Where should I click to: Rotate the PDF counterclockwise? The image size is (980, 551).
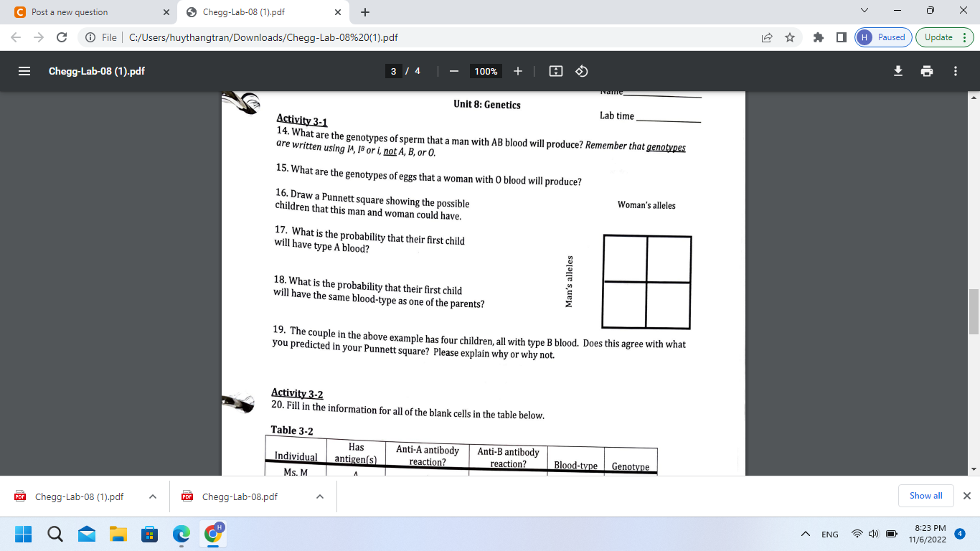582,71
